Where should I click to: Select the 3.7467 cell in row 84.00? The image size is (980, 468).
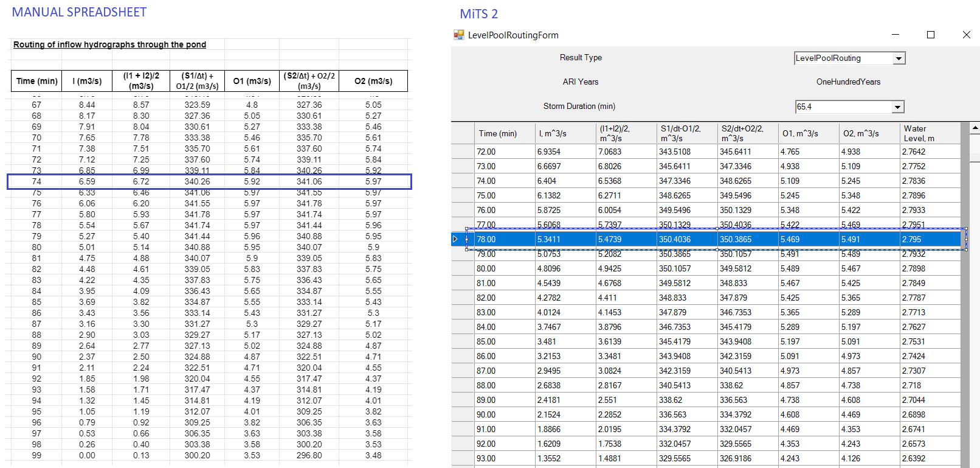tap(565, 327)
